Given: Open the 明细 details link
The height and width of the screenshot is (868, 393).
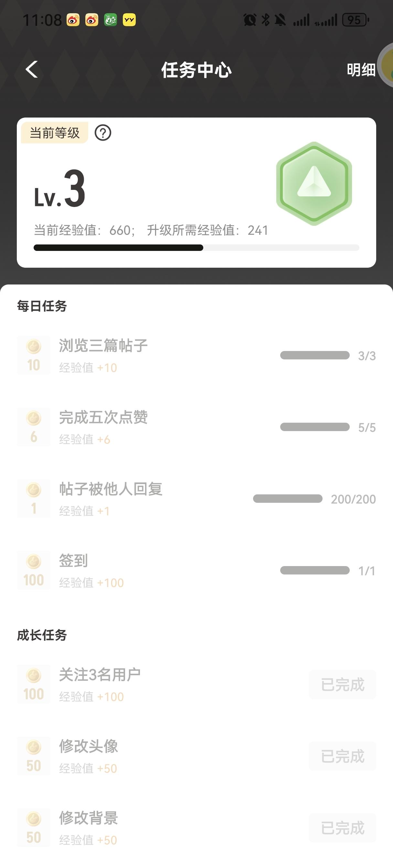Looking at the screenshot, I should [x=361, y=70].
